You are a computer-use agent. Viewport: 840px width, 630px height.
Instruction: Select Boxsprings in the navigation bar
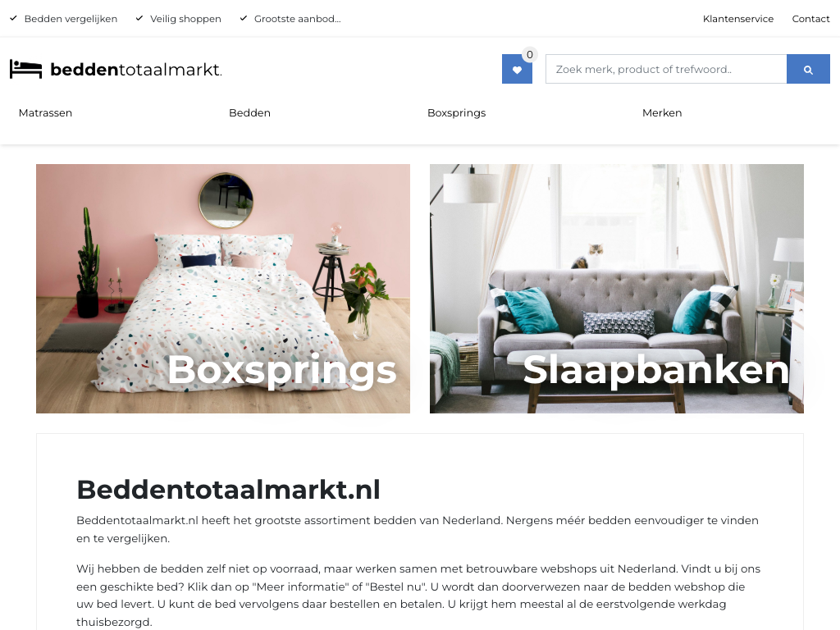(x=456, y=113)
